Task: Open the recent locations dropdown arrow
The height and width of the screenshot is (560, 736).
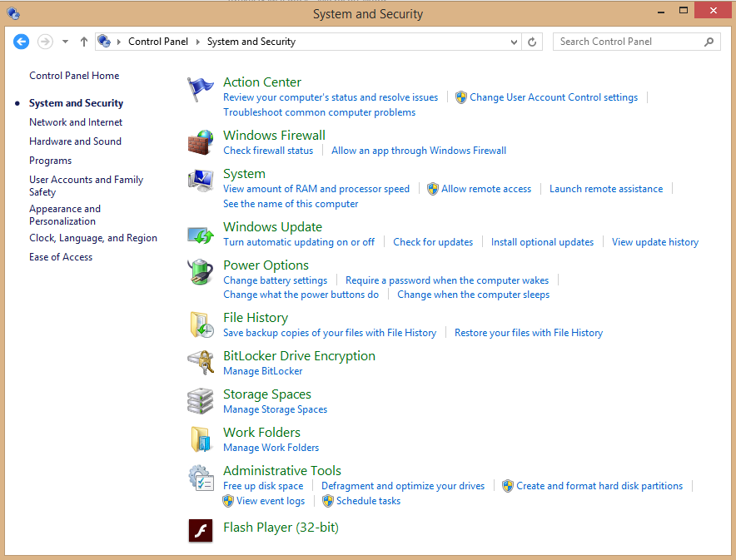Action: click(x=65, y=42)
